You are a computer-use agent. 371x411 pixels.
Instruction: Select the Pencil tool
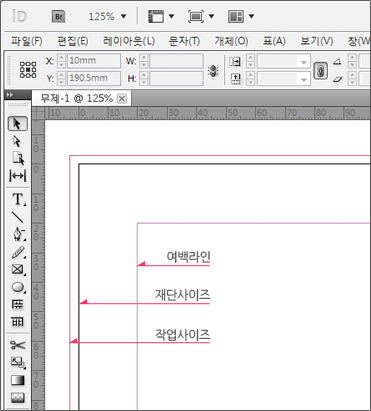point(18,252)
